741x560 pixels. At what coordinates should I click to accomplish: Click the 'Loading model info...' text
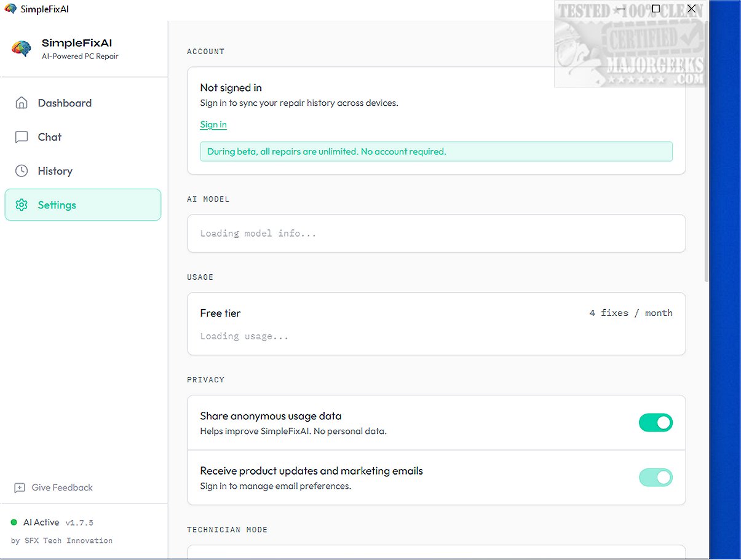(x=258, y=234)
